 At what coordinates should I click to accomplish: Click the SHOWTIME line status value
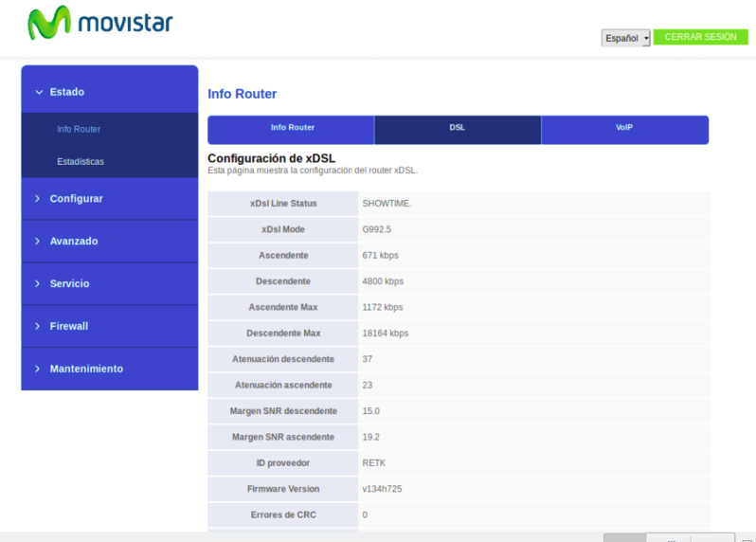[387, 204]
